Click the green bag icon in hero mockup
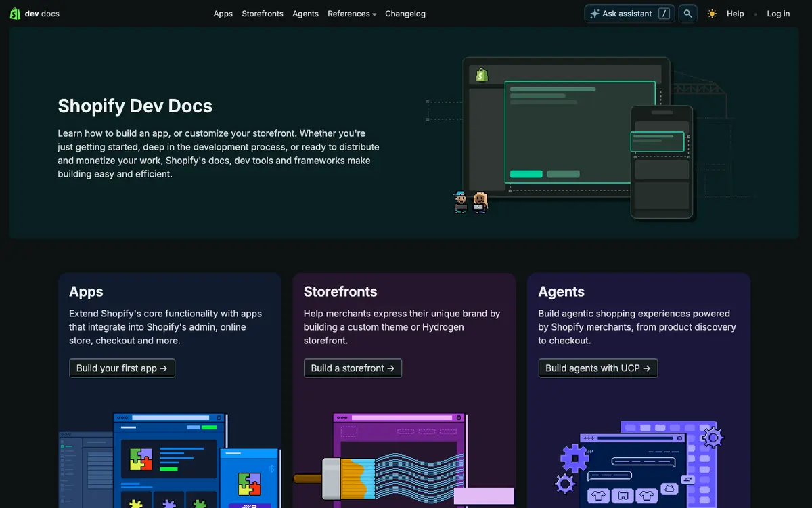812x508 pixels. coord(482,75)
